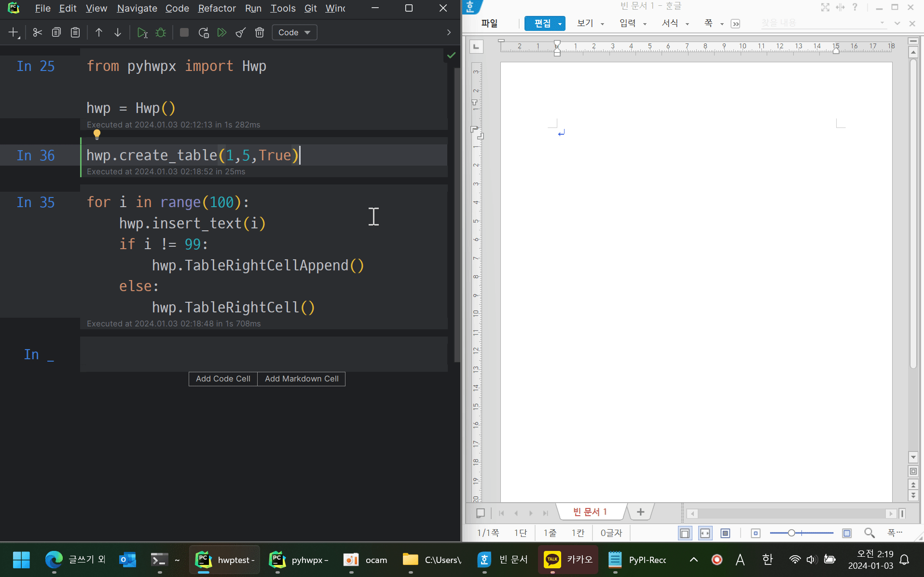Adjust the Hangul zoom slider handle
This screenshot has width=924, height=577.
(791, 533)
